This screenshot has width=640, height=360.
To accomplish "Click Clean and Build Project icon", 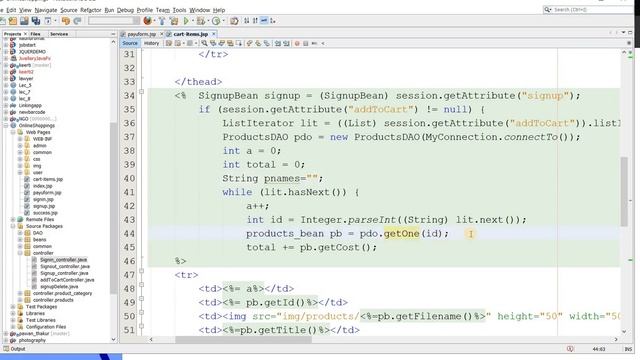I will click(174, 21).
